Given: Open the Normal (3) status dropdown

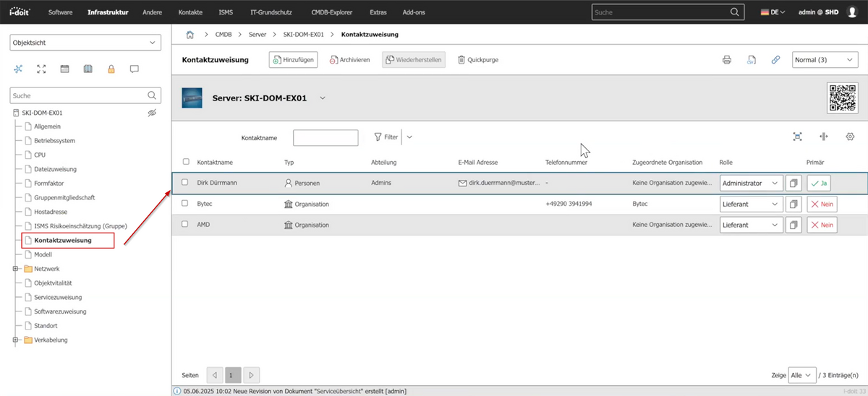Looking at the screenshot, I should point(825,60).
